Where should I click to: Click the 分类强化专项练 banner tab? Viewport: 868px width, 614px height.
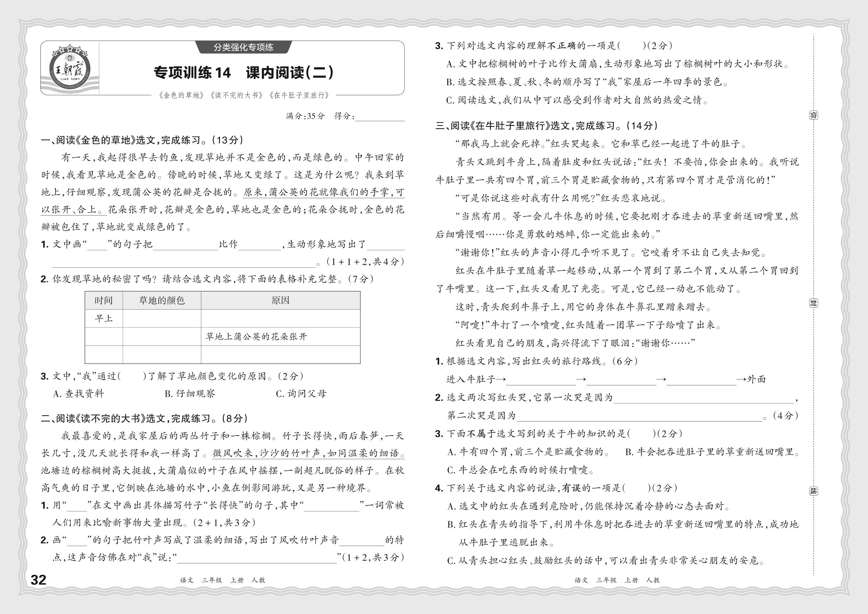[243, 47]
